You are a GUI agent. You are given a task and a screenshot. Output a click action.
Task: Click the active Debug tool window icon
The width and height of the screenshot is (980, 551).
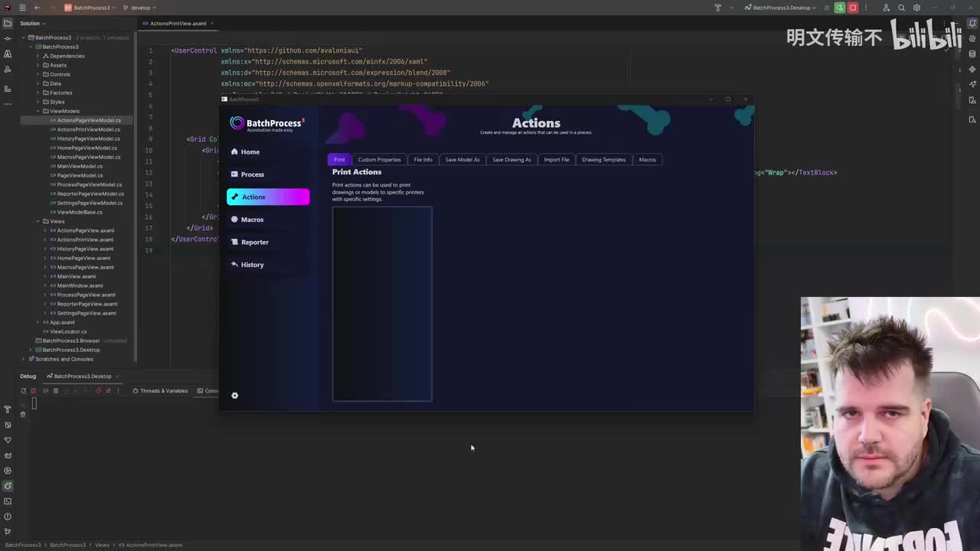(x=8, y=486)
